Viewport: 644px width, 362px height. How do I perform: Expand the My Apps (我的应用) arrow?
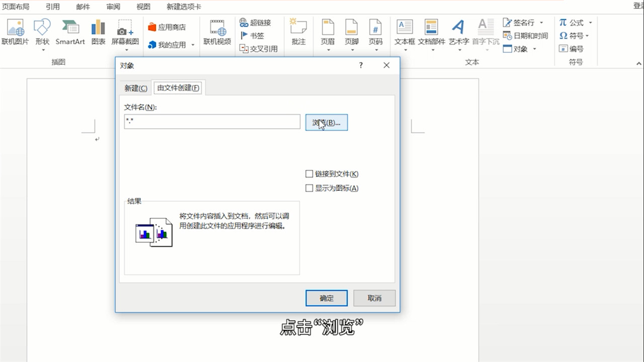coord(193,45)
